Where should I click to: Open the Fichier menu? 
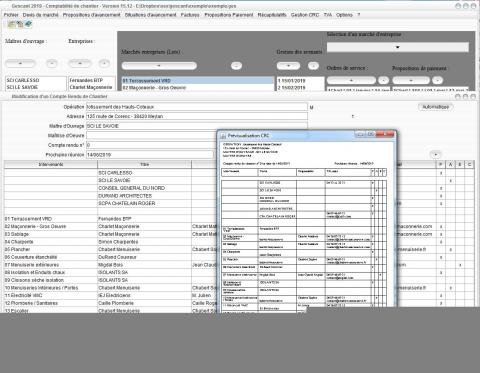click(x=11, y=15)
